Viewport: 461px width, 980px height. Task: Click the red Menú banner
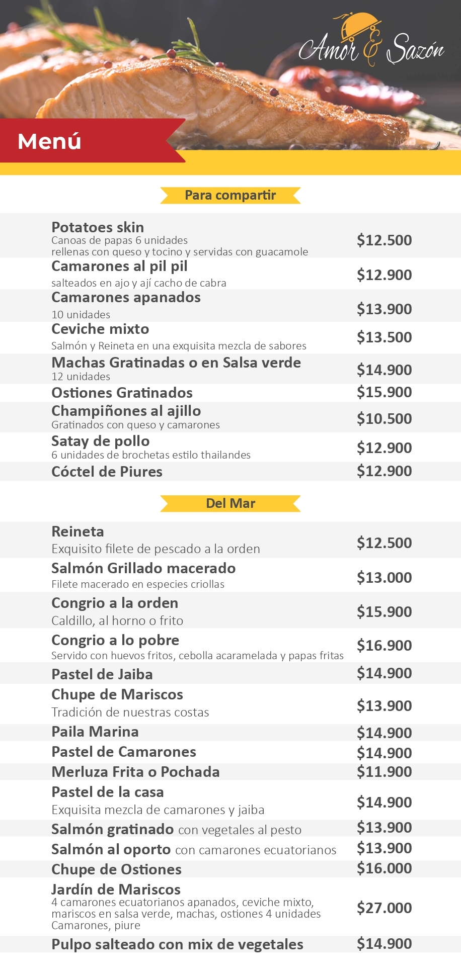tap(49, 141)
